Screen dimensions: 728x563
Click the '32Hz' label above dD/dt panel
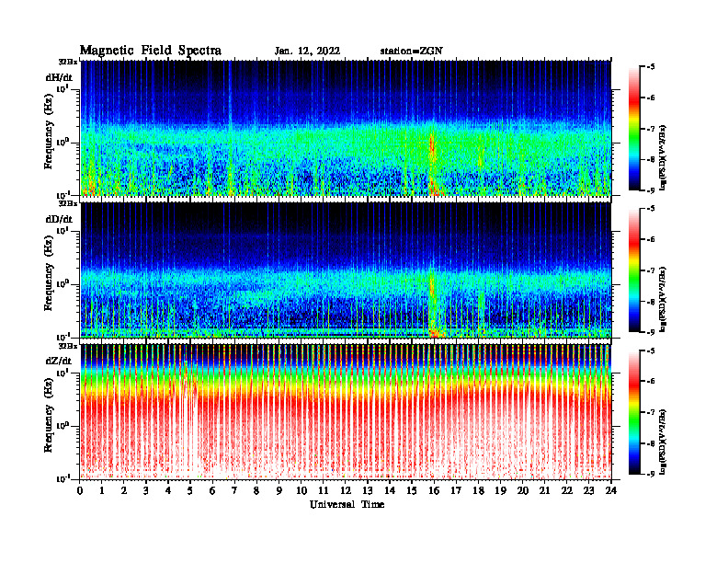tap(67, 203)
